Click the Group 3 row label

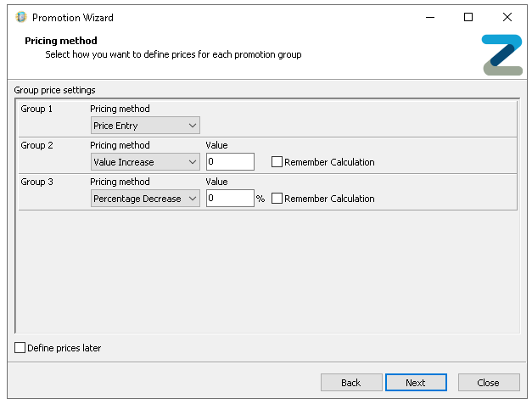[x=36, y=182]
